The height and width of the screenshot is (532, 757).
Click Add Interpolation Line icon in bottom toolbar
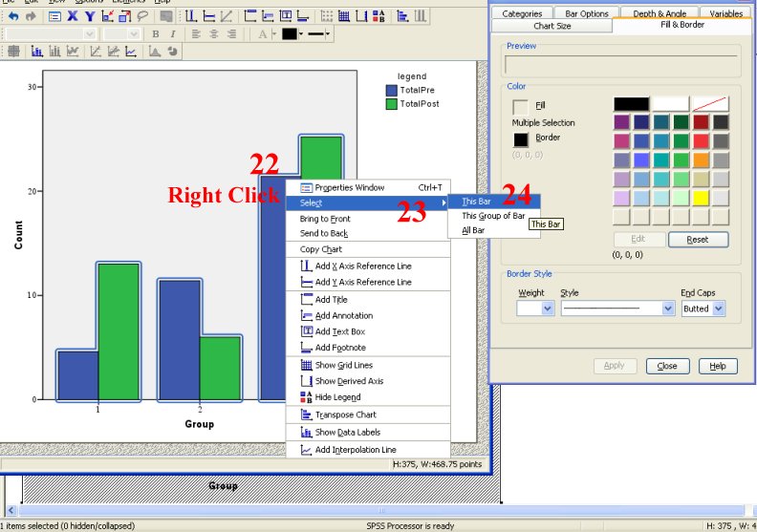pyautogui.click(x=131, y=52)
